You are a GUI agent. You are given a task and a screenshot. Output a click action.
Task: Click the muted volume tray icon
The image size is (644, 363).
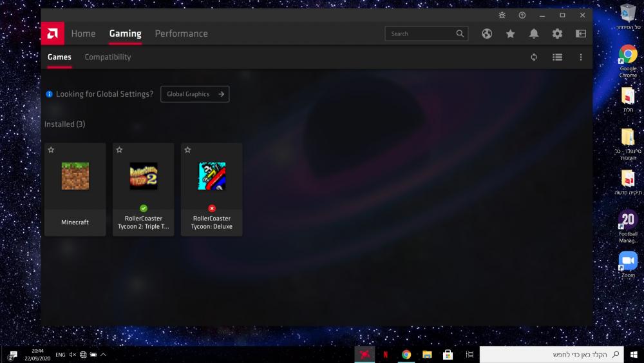(73, 355)
